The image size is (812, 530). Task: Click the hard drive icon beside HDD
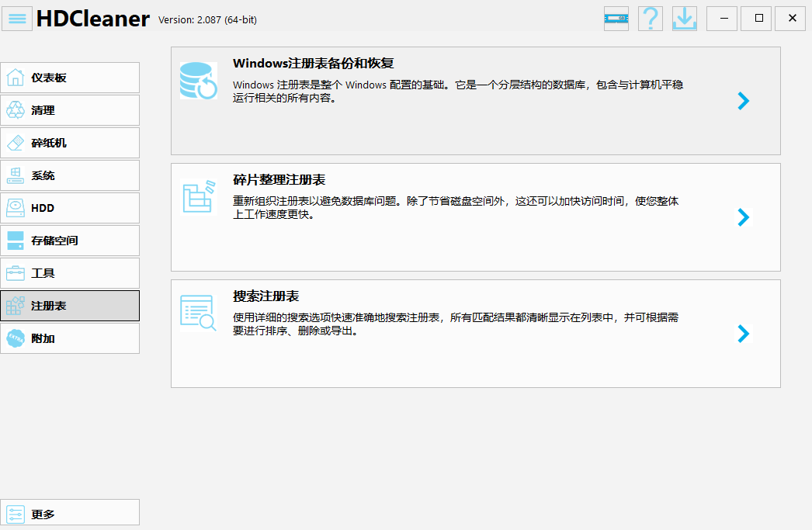(16, 208)
